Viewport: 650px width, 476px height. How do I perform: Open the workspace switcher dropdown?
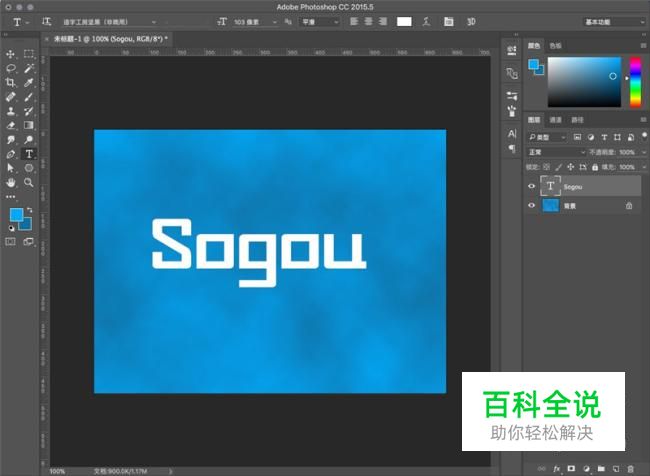(614, 22)
